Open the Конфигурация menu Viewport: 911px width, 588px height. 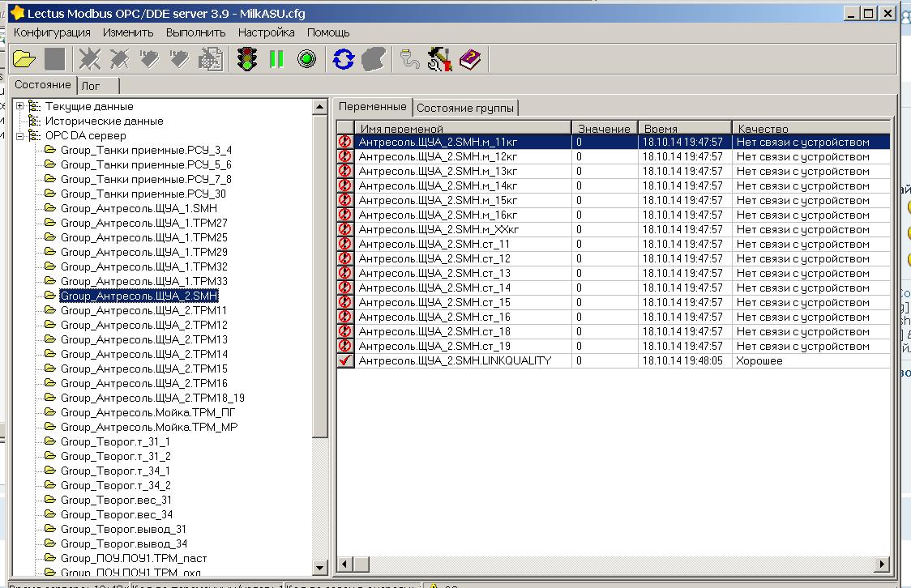coord(52,32)
